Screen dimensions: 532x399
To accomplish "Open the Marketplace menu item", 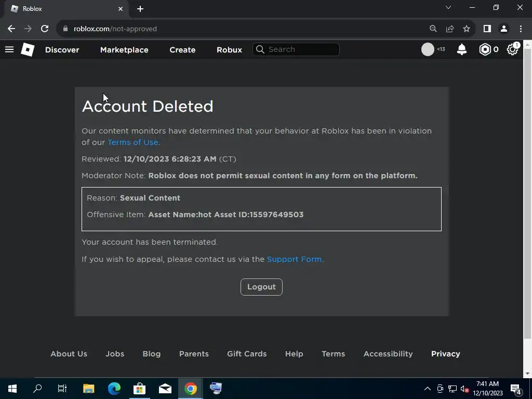I will [x=124, y=49].
